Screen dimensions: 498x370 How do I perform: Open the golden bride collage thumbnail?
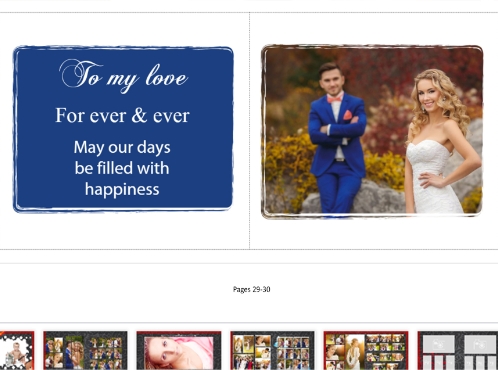[366, 350]
